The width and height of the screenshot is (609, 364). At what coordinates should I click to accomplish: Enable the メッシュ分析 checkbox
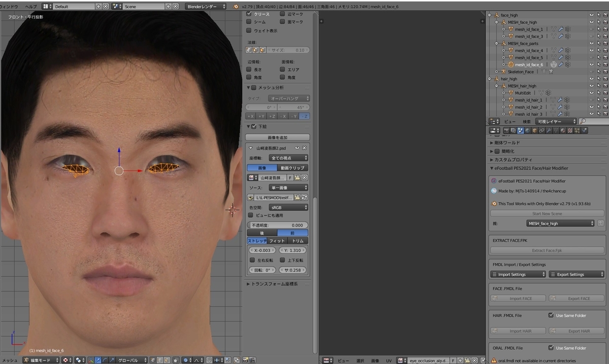point(254,88)
